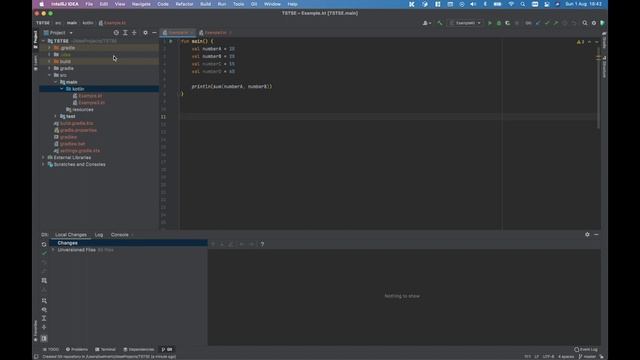
Task: Open IDE settings gear in top toolbar
Action: [594, 23]
